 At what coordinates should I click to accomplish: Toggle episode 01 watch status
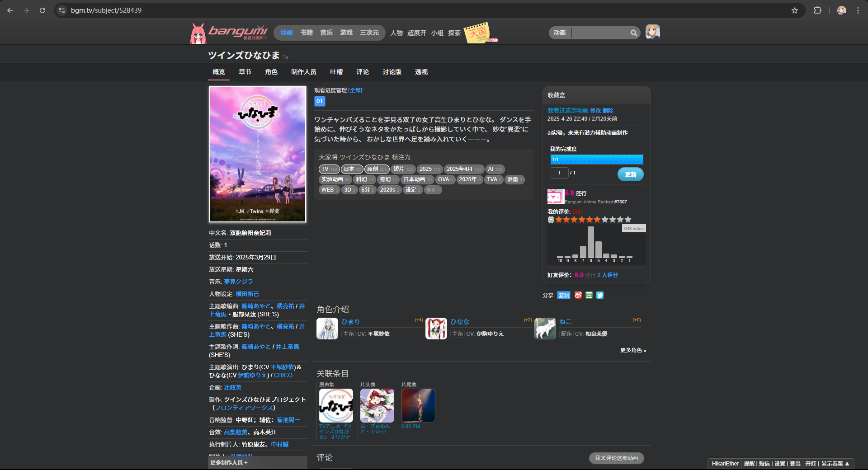[320, 101]
